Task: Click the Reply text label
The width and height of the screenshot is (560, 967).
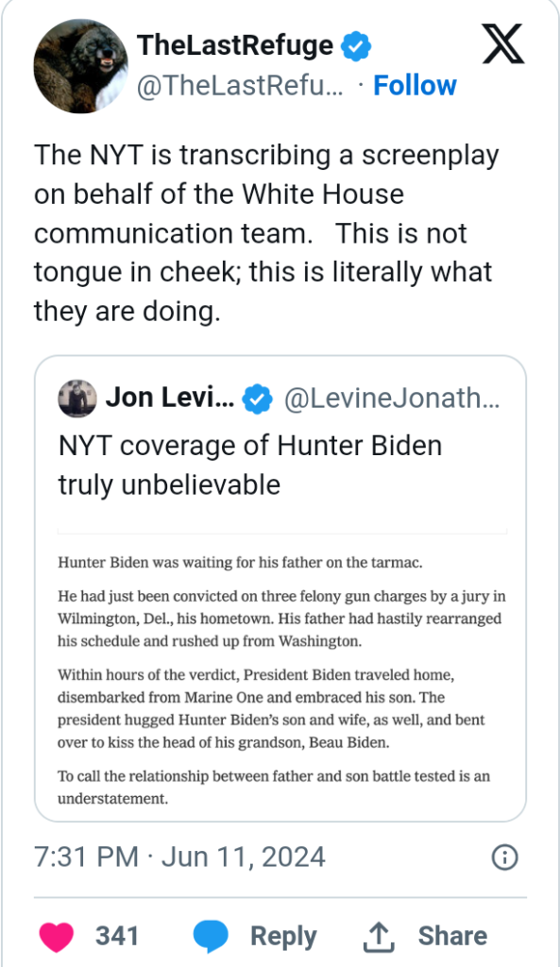Action: tap(283, 936)
